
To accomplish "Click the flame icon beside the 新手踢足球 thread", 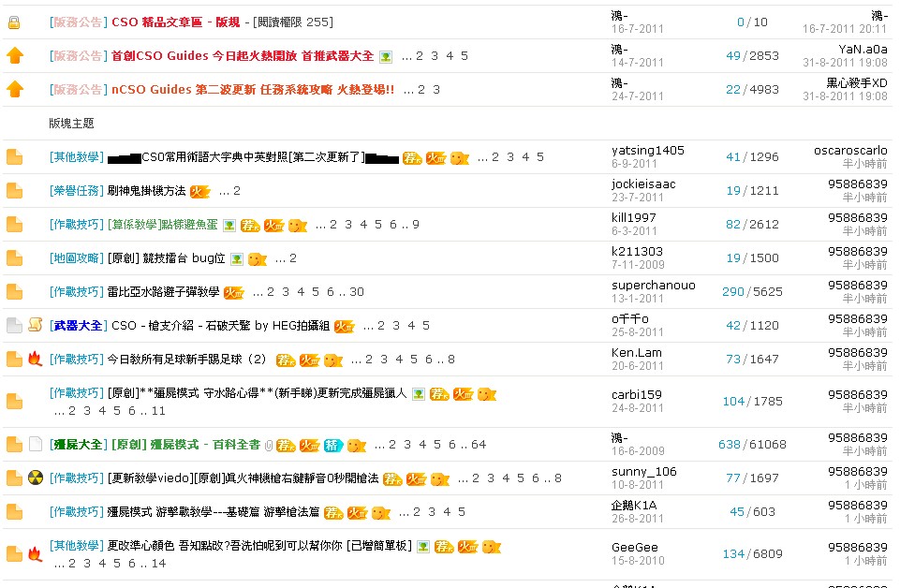I will [x=36, y=360].
